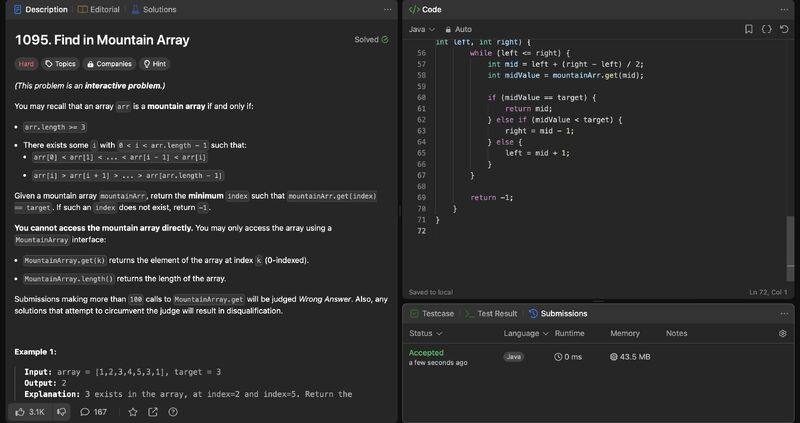The height and width of the screenshot is (423, 800).
Task: Click line number 60 in the gutter
Action: pyautogui.click(x=421, y=97)
